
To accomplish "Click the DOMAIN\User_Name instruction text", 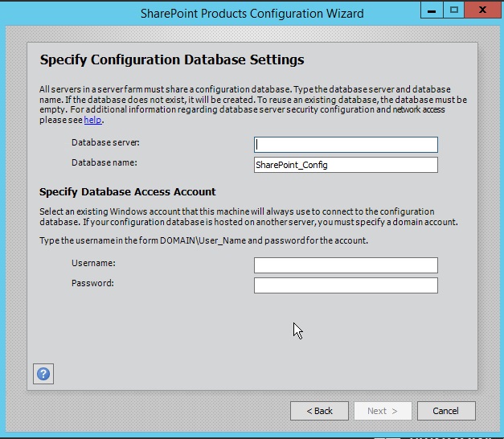I will click(203, 241).
